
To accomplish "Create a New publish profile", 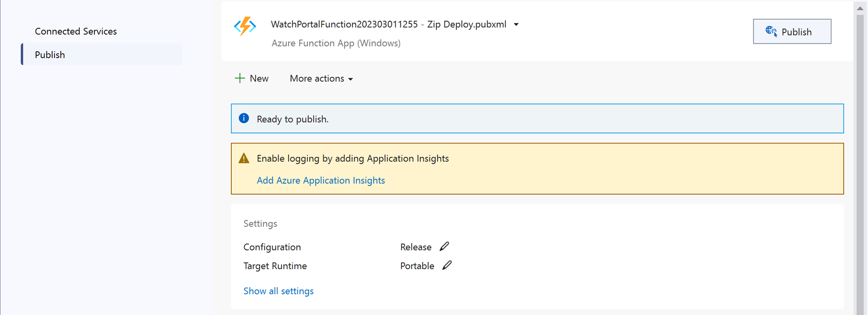I will tap(252, 78).
